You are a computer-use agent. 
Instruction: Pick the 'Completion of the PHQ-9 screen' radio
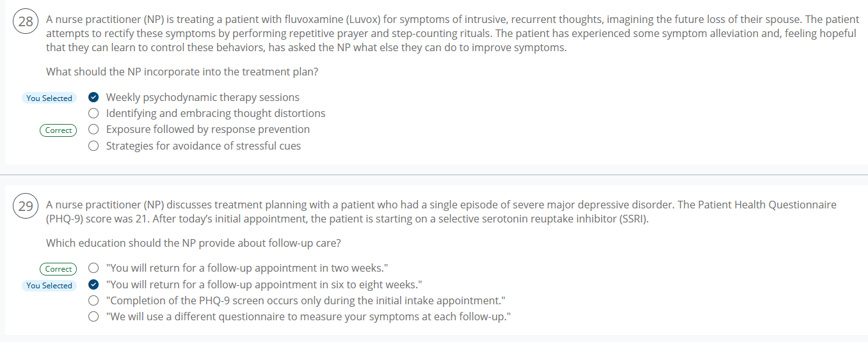pos(94,301)
